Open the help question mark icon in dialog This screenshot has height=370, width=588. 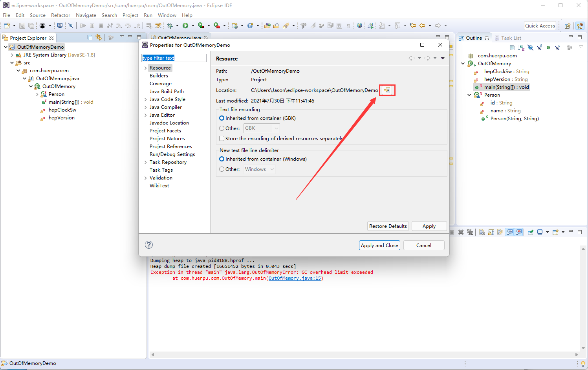pos(149,245)
